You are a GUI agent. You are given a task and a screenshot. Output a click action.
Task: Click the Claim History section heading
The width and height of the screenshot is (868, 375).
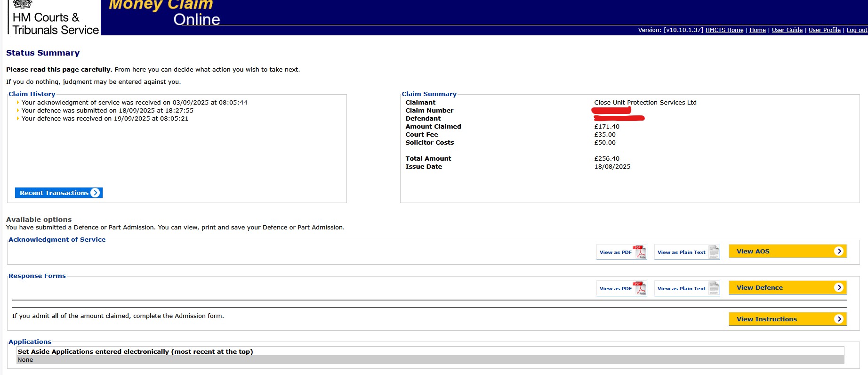(x=32, y=94)
